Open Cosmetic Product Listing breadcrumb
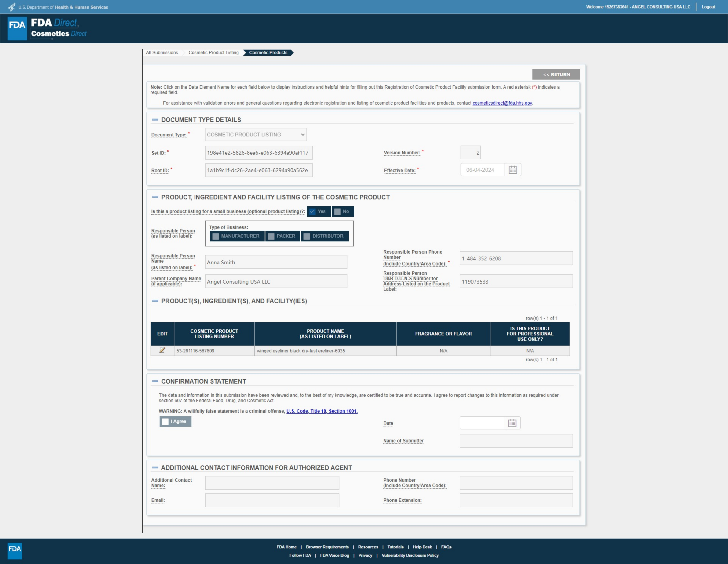 [x=213, y=53]
